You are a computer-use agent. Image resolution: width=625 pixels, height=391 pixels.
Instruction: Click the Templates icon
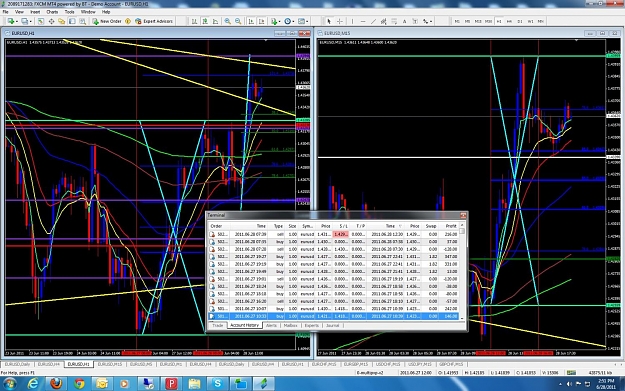tap(301, 21)
